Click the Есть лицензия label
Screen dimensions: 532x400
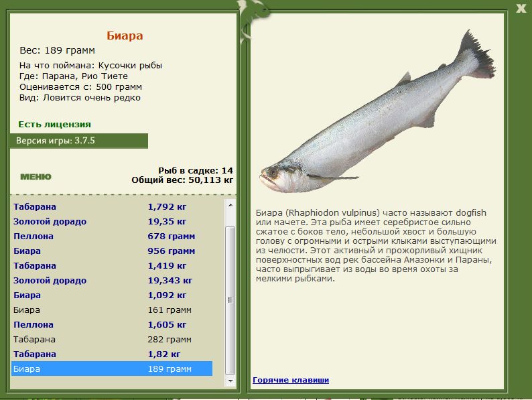[x=55, y=125]
